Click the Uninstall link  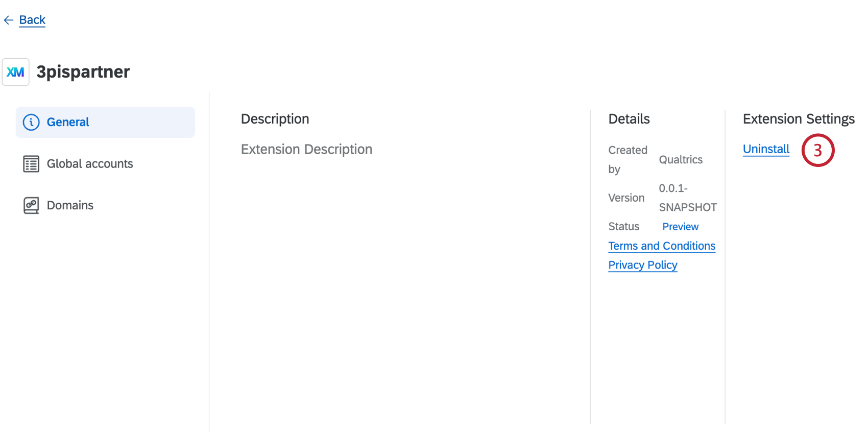pos(766,149)
